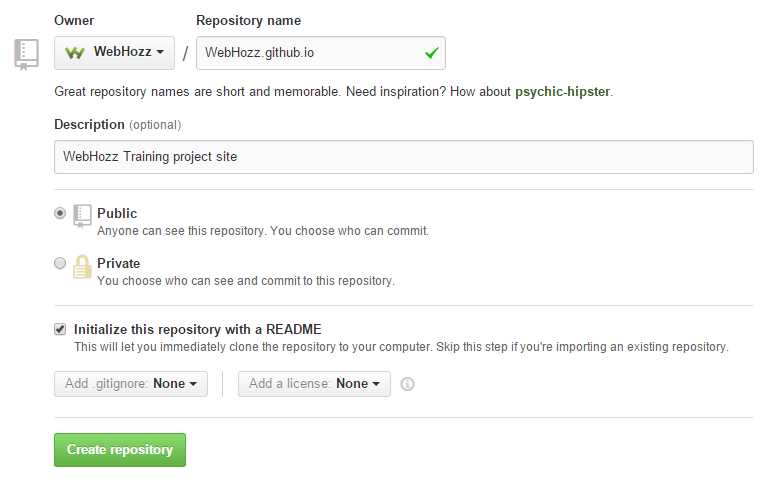
Task: Click the license dropdown caret arrow
Action: tap(376, 384)
